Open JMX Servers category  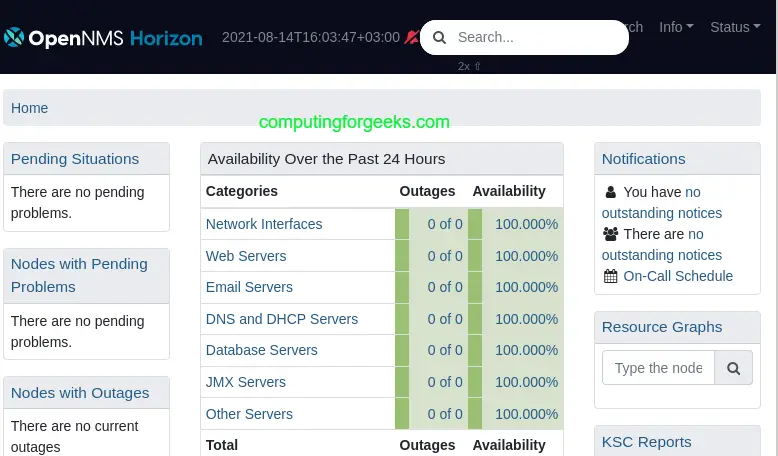(246, 382)
